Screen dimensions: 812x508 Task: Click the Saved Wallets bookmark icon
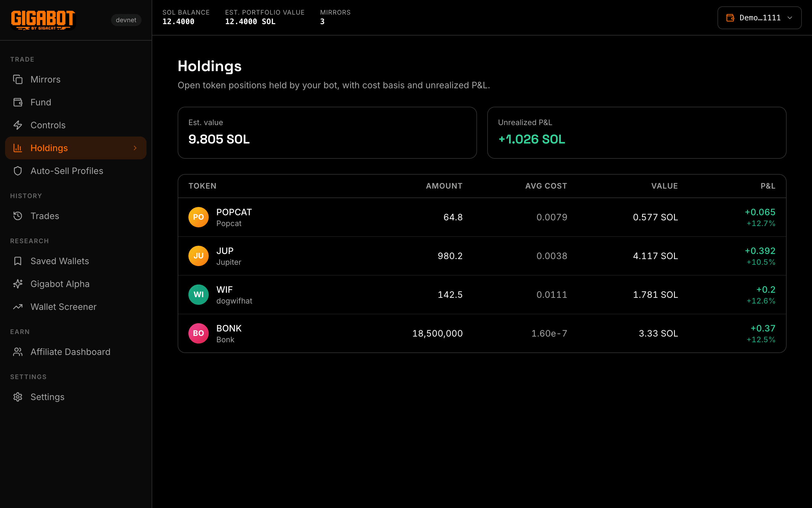[x=18, y=261]
